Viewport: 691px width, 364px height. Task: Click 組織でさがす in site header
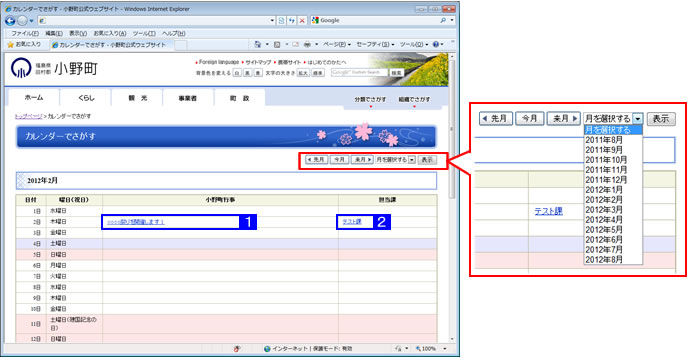[414, 100]
